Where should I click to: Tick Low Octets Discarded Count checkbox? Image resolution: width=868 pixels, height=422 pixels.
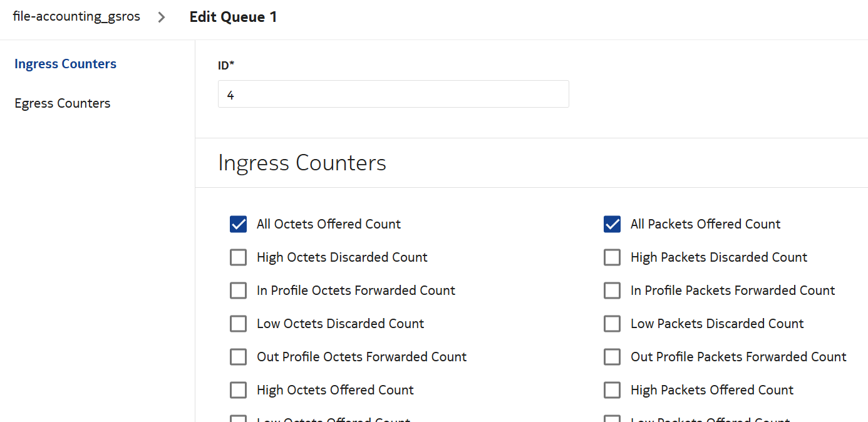click(x=238, y=324)
